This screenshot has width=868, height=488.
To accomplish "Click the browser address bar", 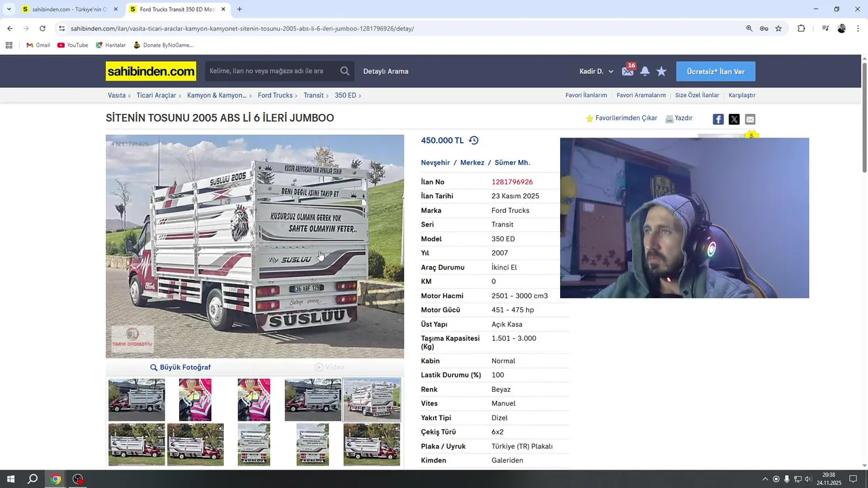I will coord(400,28).
